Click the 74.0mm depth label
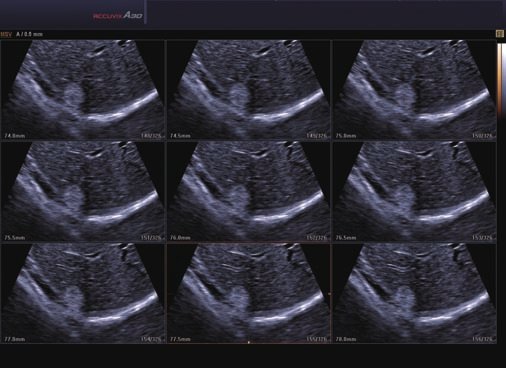The height and width of the screenshot is (368, 506). [15, 136]
